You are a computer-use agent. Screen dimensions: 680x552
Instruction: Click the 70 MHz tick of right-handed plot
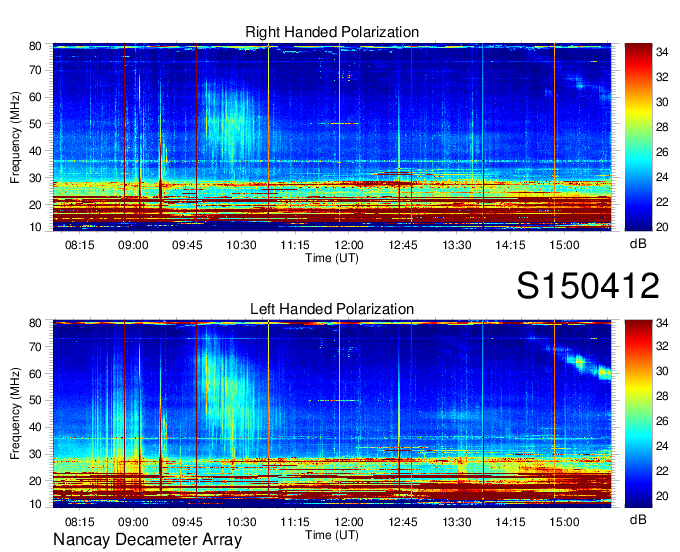click(x=36, y=70)
